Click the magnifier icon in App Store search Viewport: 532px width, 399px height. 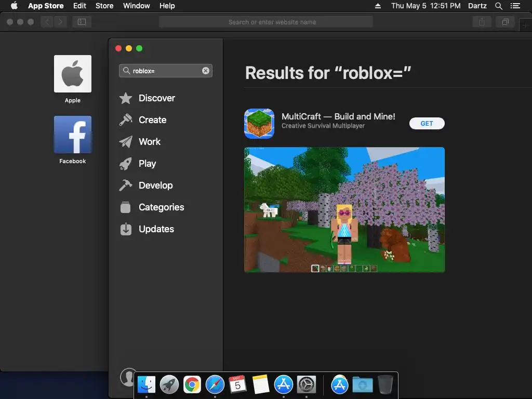127,71
